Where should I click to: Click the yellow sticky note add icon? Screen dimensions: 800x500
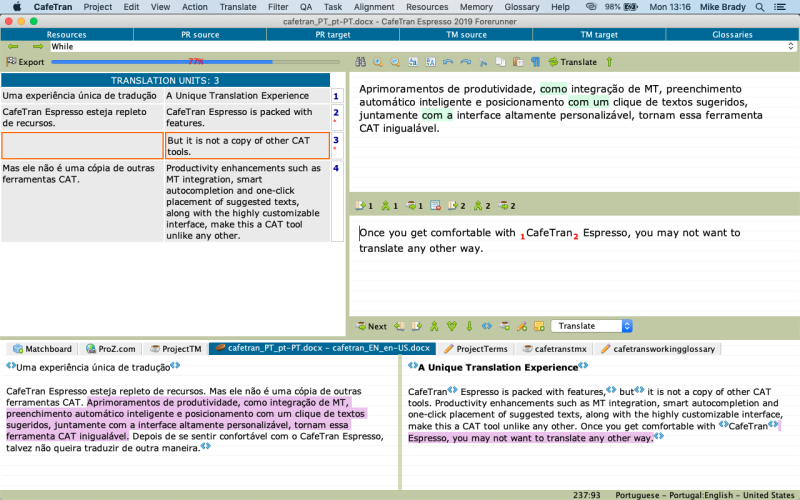[539, 326]
